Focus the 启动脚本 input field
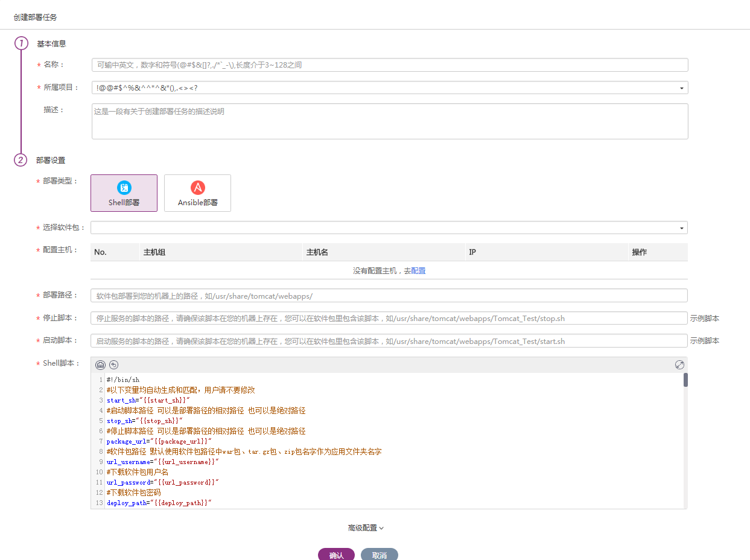Viewport: 750px width, 560px height. pyautogui.click(x=389, y=341)
